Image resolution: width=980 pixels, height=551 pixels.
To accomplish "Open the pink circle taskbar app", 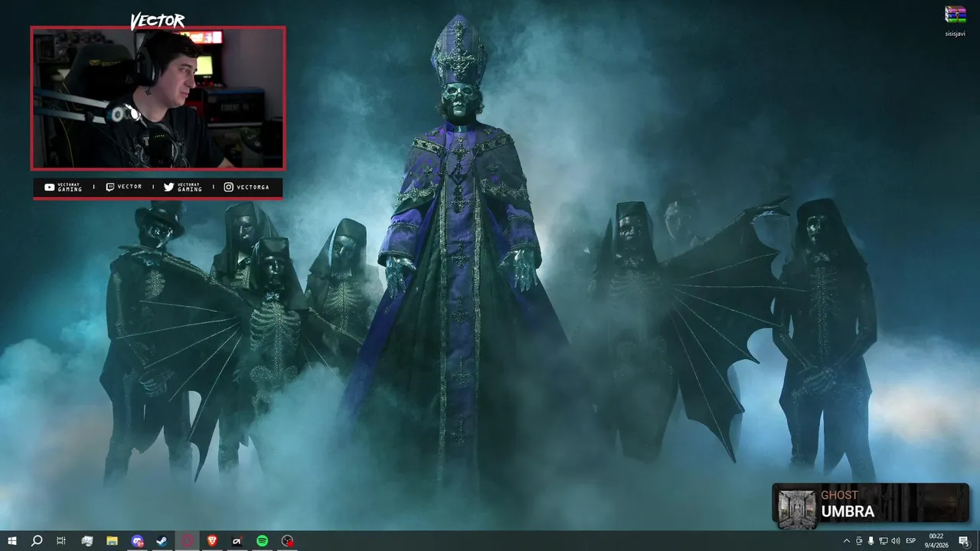I will [188, 541].
